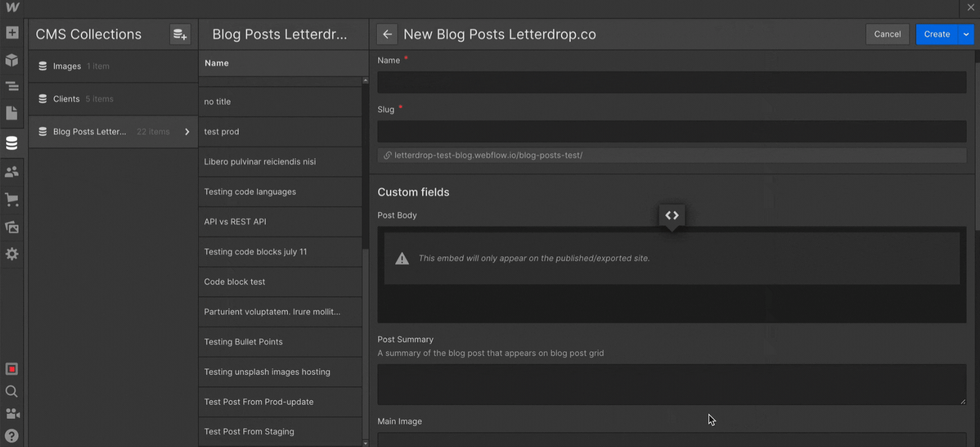
Task: Open 'Testing code languages' post
Action: tap(280, 192)
